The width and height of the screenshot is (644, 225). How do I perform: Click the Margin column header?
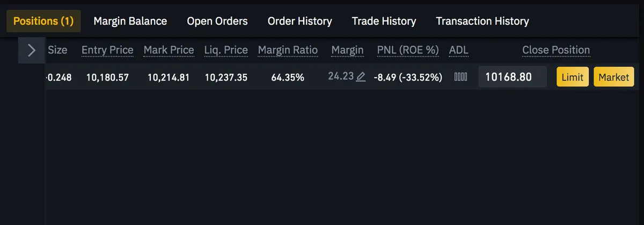tap(347, 50)
